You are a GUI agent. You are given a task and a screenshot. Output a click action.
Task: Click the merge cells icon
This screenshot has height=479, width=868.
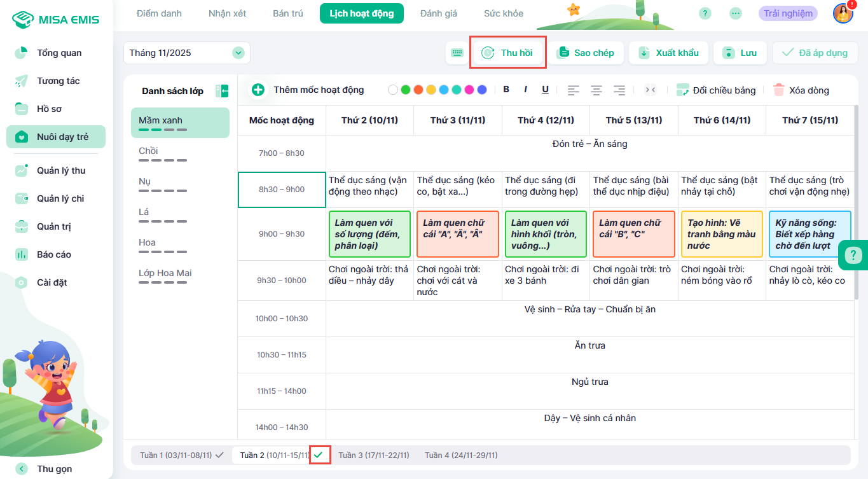[650, 90]
